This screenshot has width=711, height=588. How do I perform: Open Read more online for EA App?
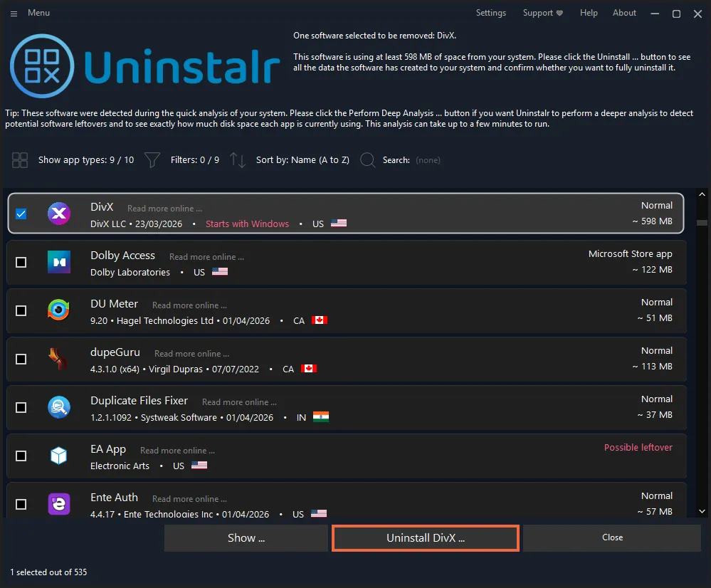[177, 451]
